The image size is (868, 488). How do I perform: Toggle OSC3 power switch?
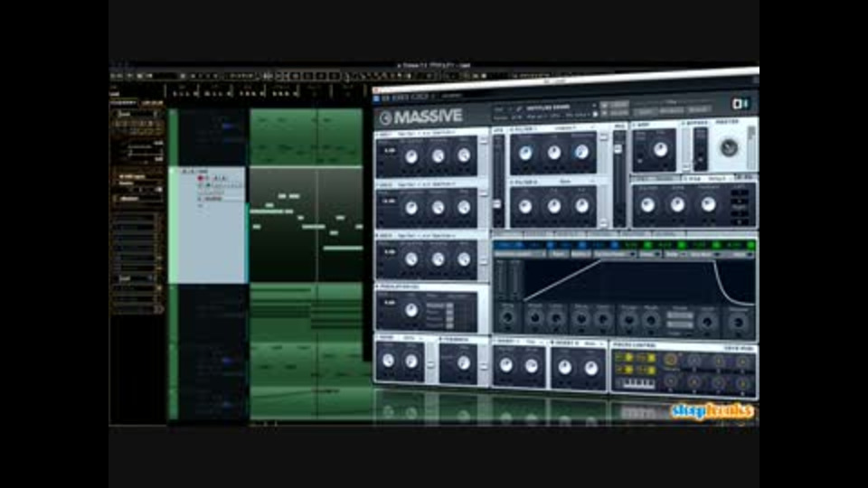tap(378, 236)
